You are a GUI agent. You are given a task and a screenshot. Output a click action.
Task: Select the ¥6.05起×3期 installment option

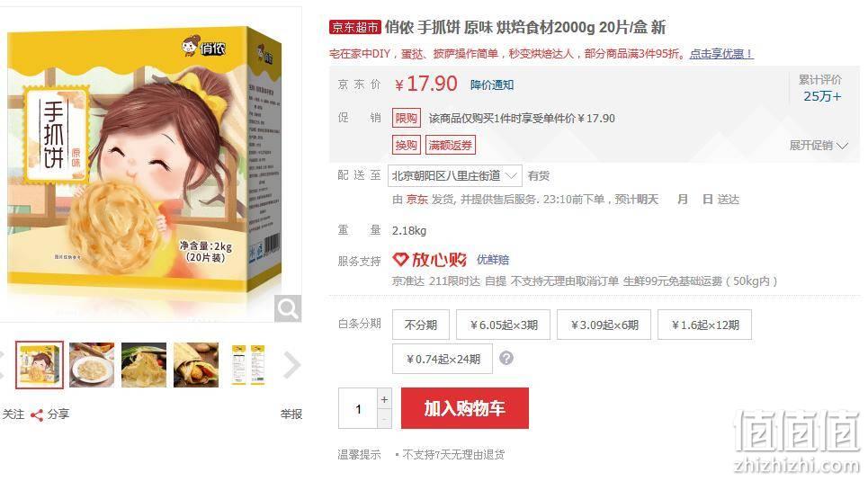click(x=503, y=325)
